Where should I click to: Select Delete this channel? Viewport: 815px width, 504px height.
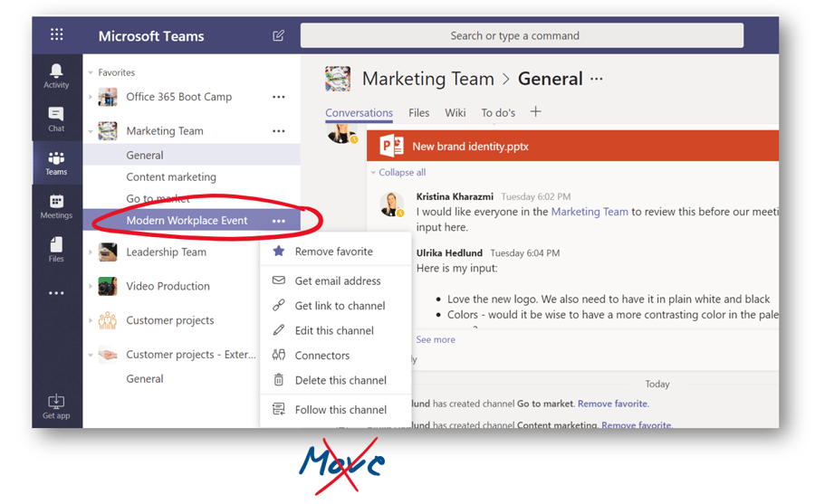[335, 381]
